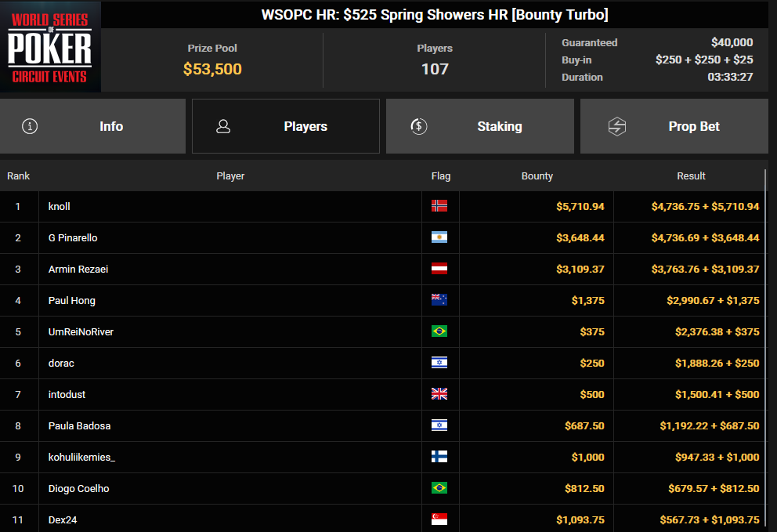Click Australia flag next to Paul Hong
Viewport: 777px width, 532px height.
pyautogui.click(x=439, y=300)
